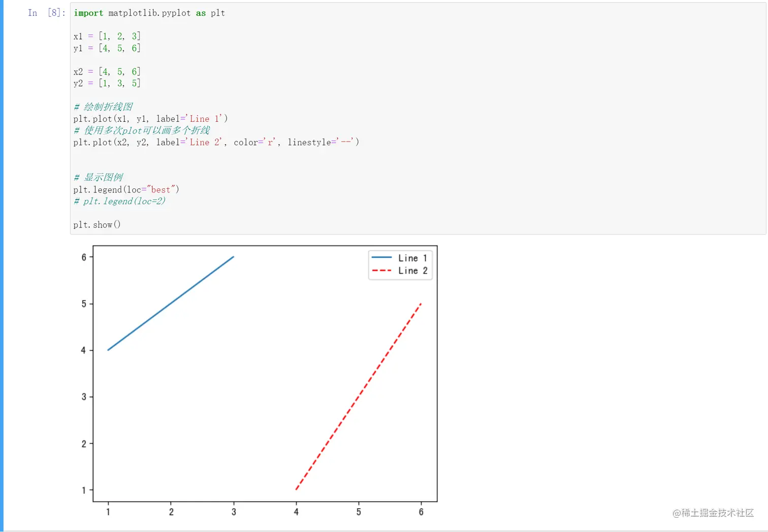
Task: Click the In [8] cell prompt
Action: [46, 13]
